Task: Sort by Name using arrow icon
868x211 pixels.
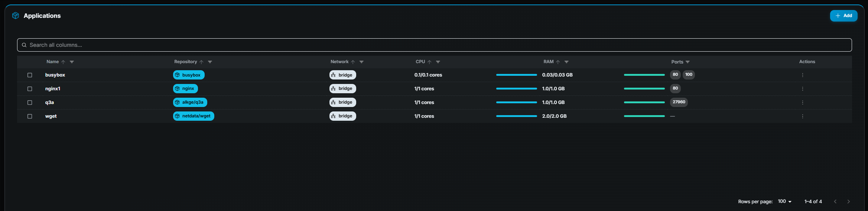Action: pyautogui.click(x=63, y=62)
